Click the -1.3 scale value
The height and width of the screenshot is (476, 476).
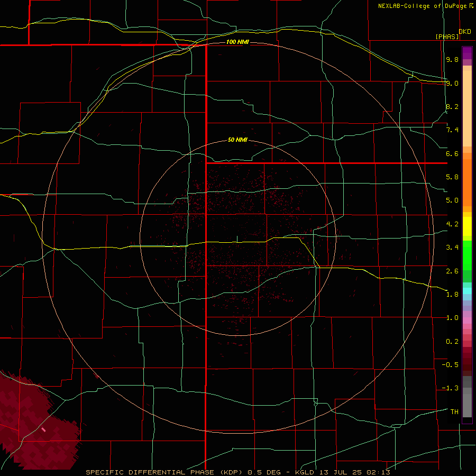(x=450, y=388)
